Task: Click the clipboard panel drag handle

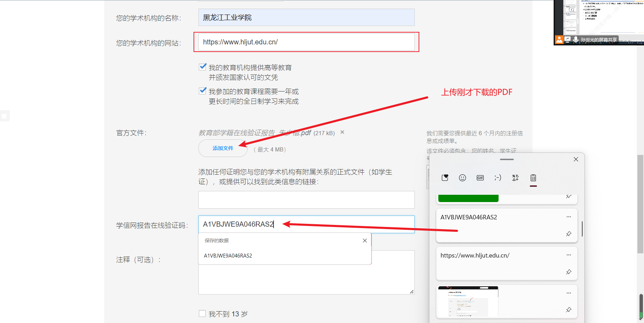Action: 507,159
